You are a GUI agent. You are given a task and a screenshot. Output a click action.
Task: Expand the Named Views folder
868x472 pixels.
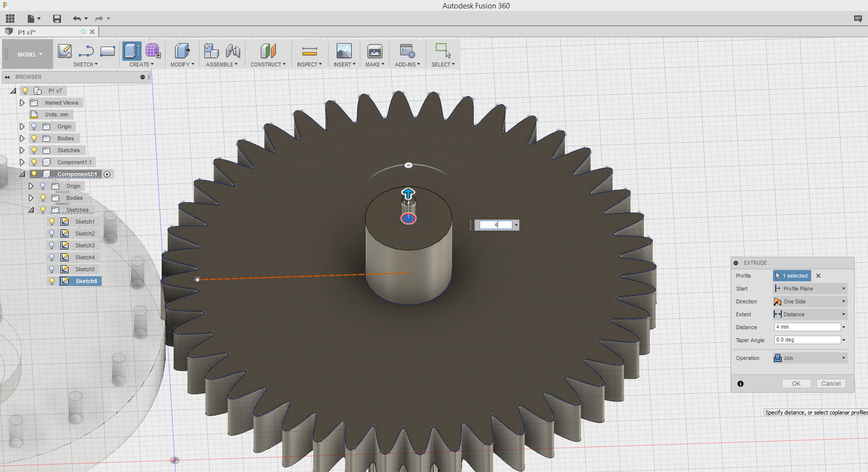tap(22, 103)
